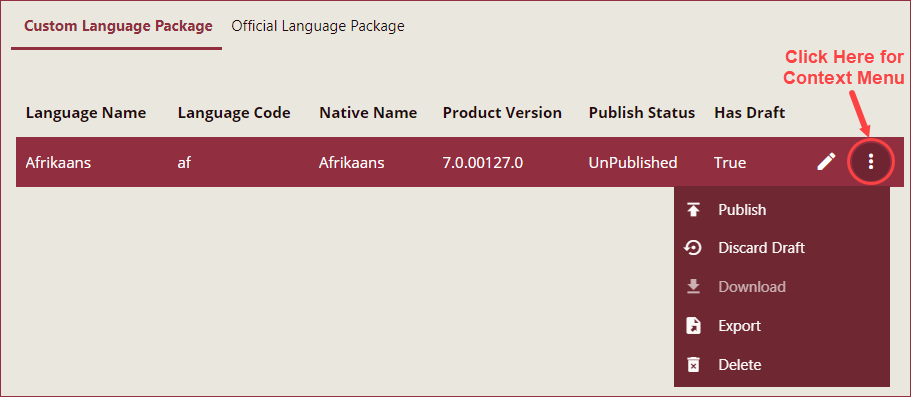
Task: Click the language code cell 'af'
Action: point(184,162)
